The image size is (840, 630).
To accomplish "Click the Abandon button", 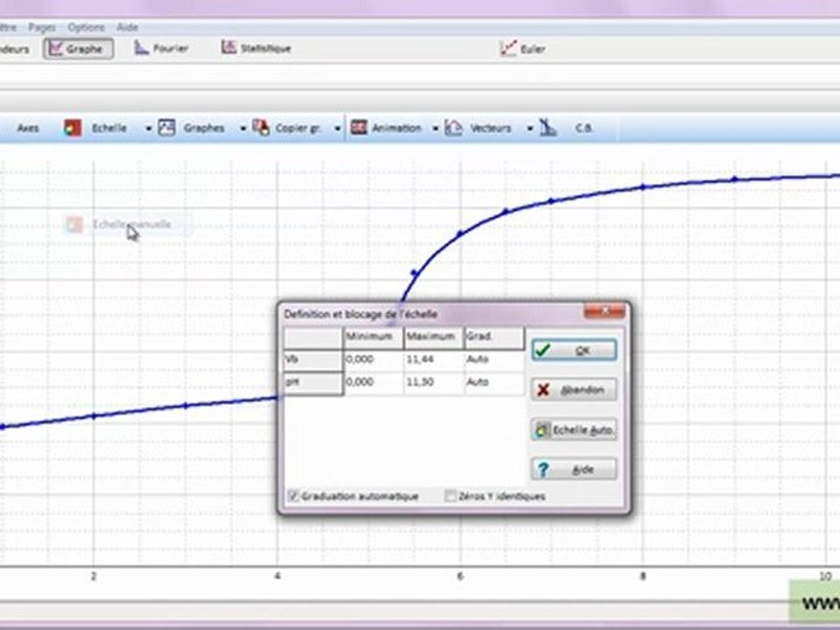I will pos(574,389).
